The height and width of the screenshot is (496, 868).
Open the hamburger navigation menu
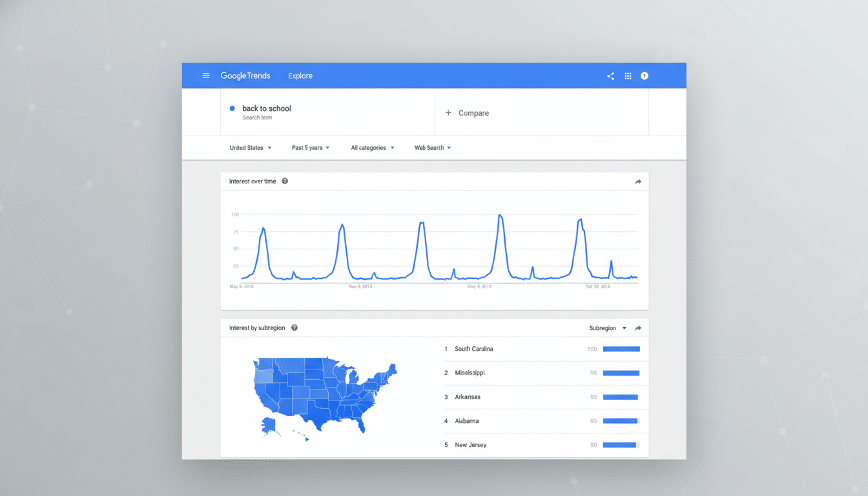[206, 76]
